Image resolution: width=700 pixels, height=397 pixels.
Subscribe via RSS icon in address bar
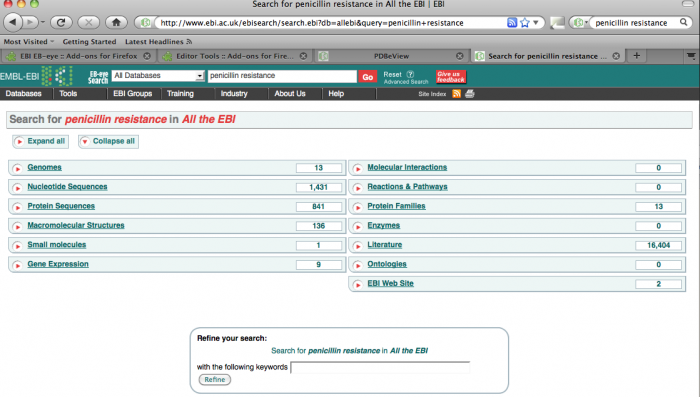(512, 22)
